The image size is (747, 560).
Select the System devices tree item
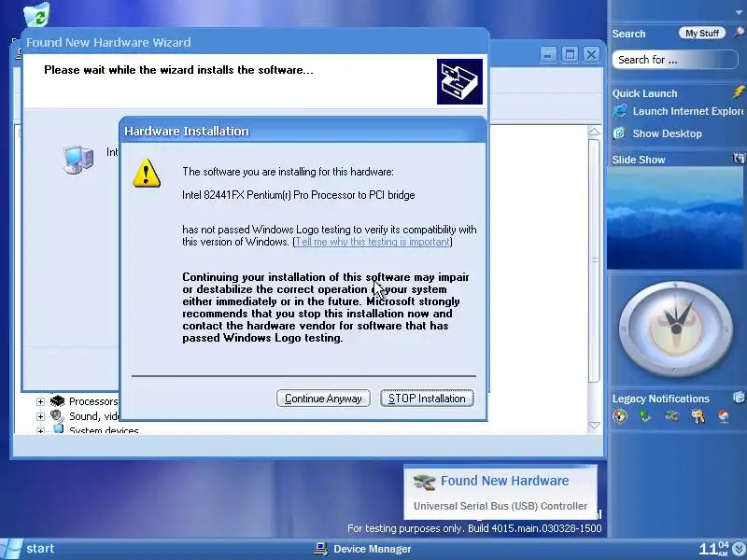click(104, 430)
